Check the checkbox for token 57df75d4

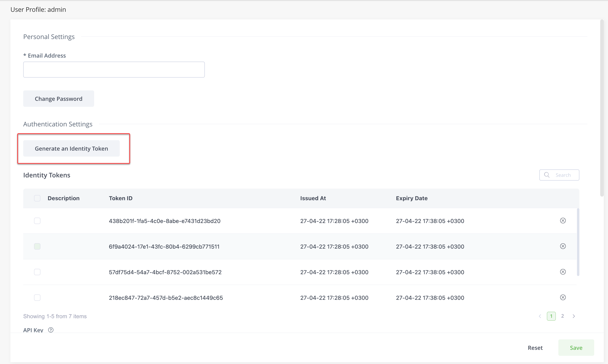[x=37, y=272]
